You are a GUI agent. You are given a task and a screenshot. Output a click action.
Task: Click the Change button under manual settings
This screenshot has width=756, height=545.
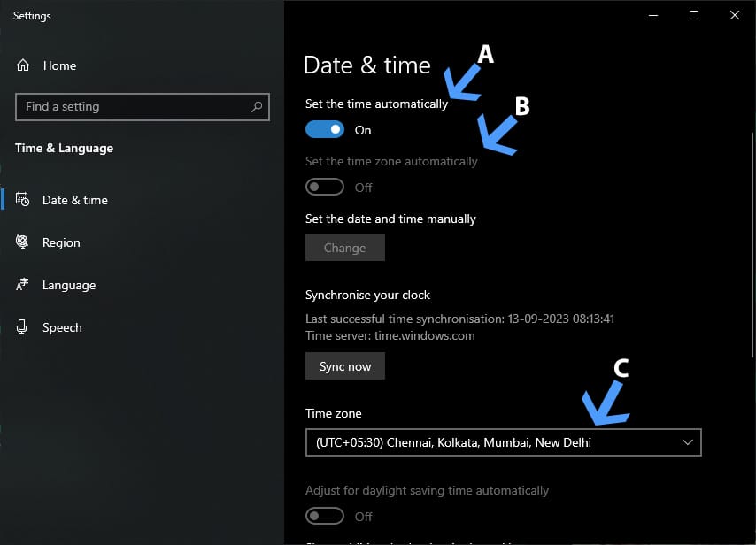[344, 248]
